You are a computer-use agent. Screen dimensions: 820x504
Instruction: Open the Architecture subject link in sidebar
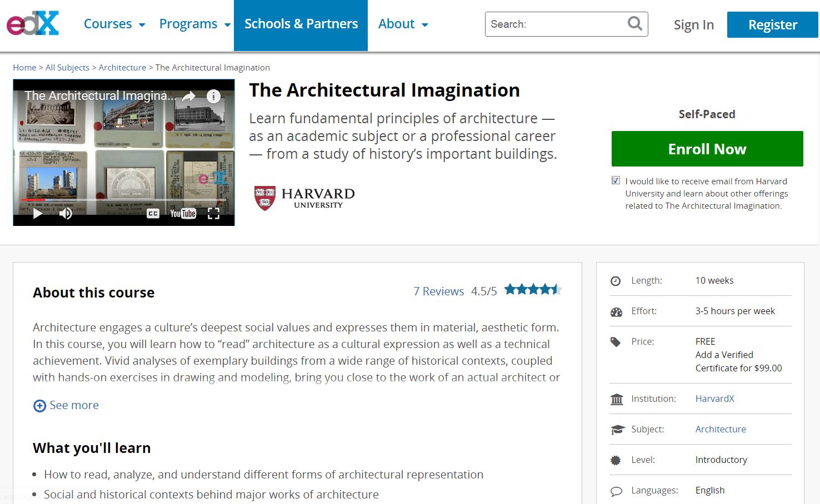721,429
